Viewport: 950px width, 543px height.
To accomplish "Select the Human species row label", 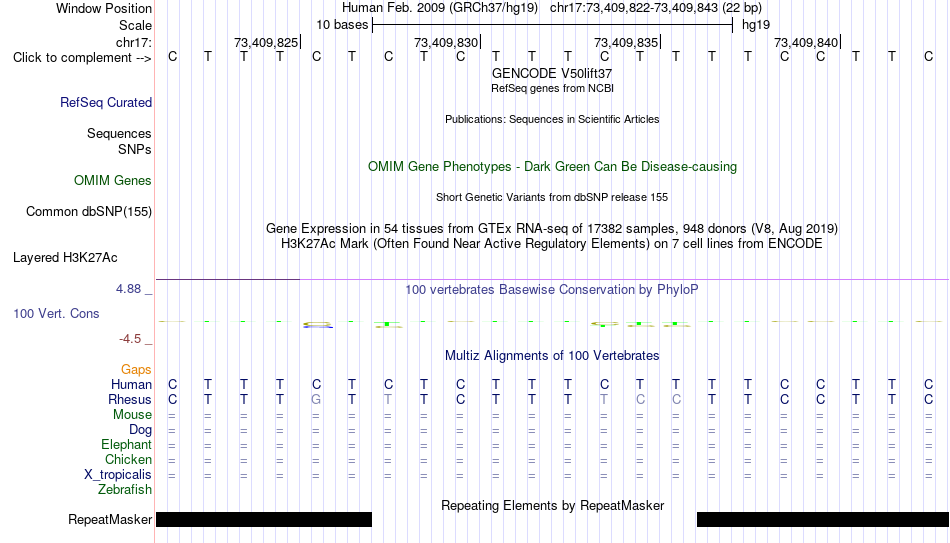I will tap(131, 384).
